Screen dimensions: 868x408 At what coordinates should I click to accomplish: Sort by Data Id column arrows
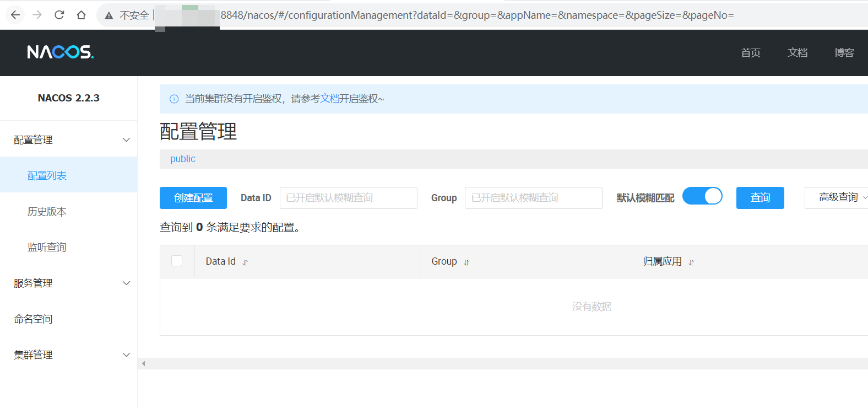245,262
